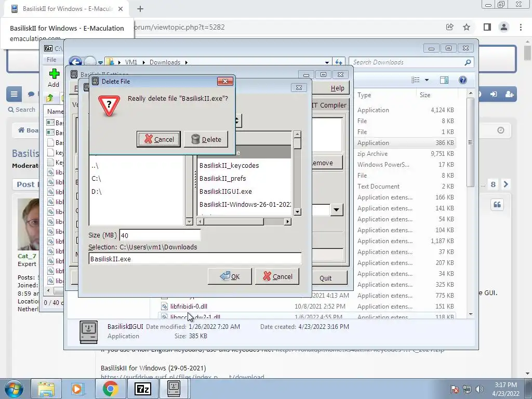Click Explorer search magnifier icon
The image size is (532, 399).
click(468, 62)
